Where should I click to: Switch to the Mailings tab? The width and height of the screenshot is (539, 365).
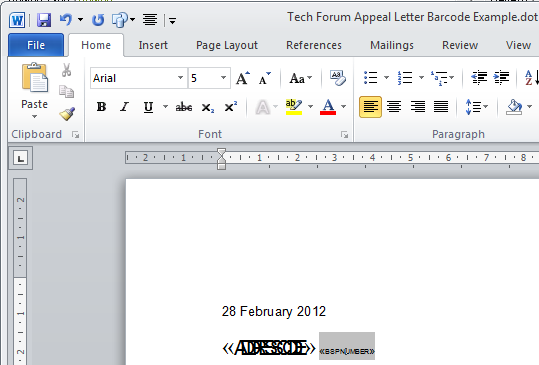point(392,45)
